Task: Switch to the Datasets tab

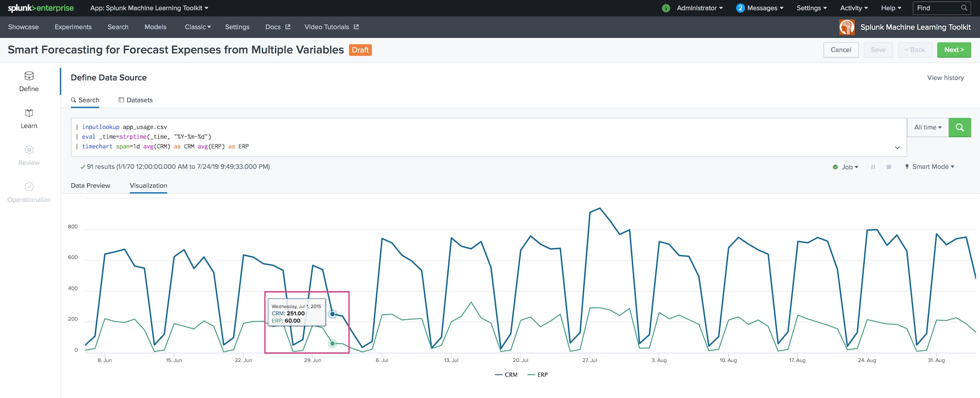Action: [x=135, y=100]
